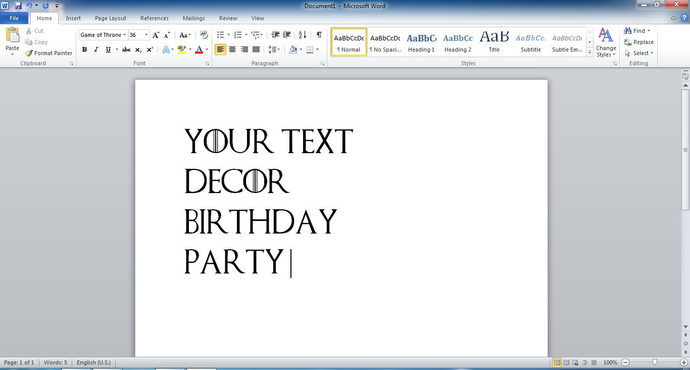The width and height of the screenshot is (690, 370).
Task: Expand the font size dropdown
Action: pos(146,35)
